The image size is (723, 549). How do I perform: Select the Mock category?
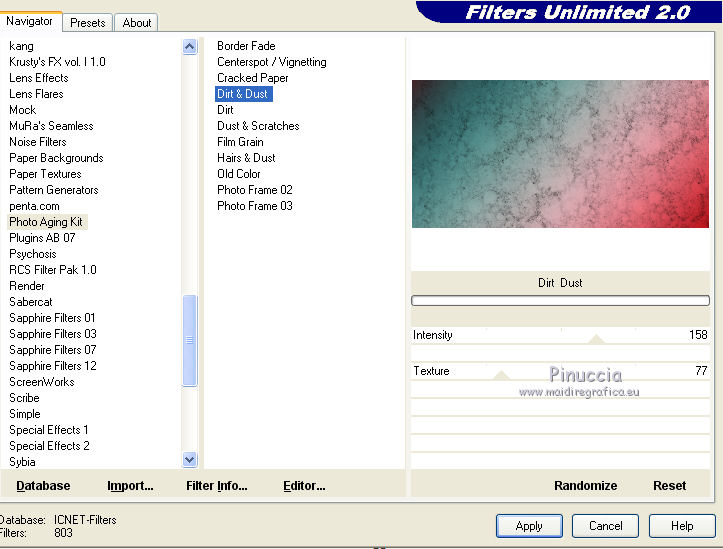point(23,110)
